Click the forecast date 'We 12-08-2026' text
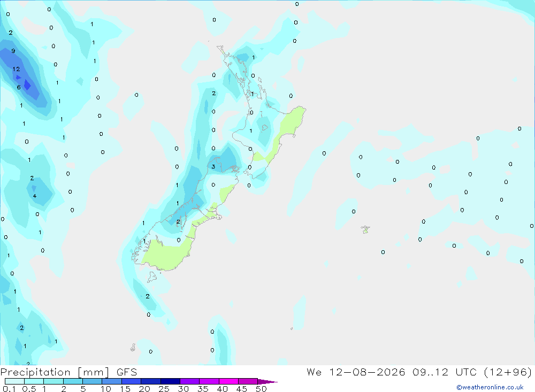 click(356, 372)
